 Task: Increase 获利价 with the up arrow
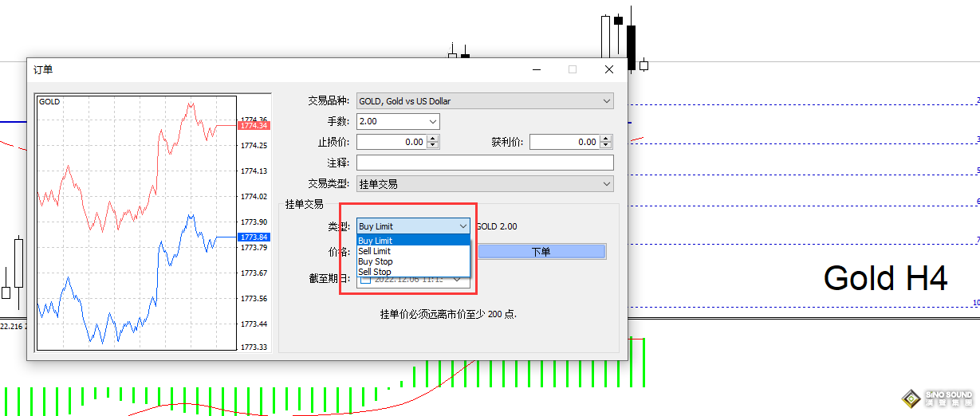607,139
